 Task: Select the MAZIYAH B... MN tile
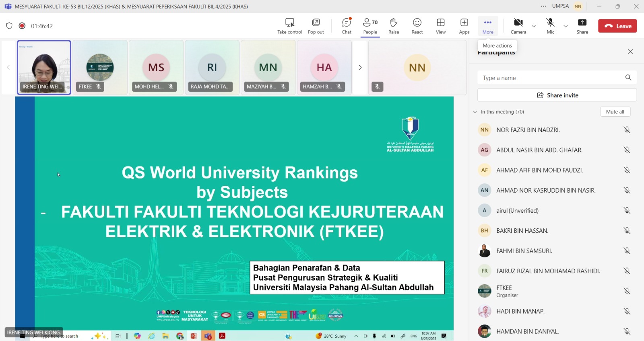(x=268, y=68)
